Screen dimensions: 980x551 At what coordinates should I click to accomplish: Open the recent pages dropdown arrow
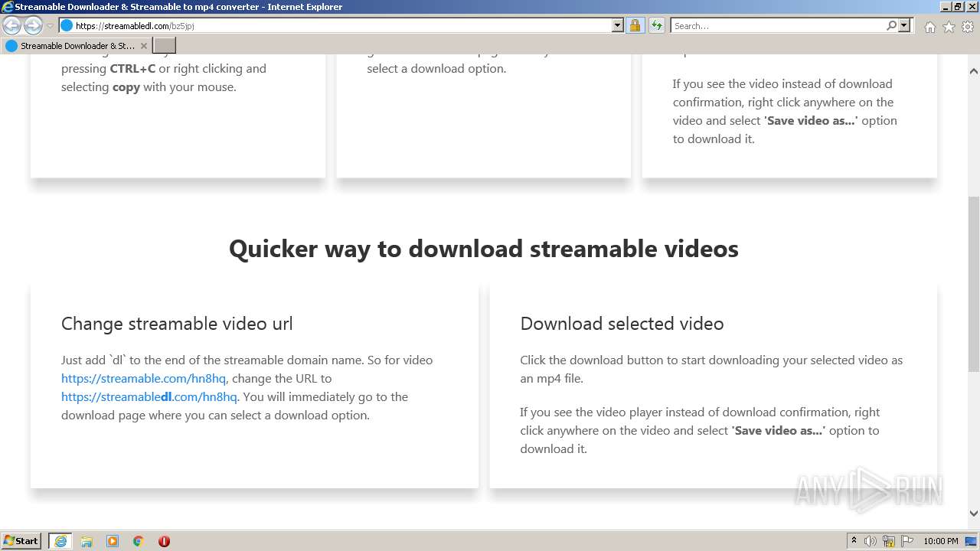(50, 26)
